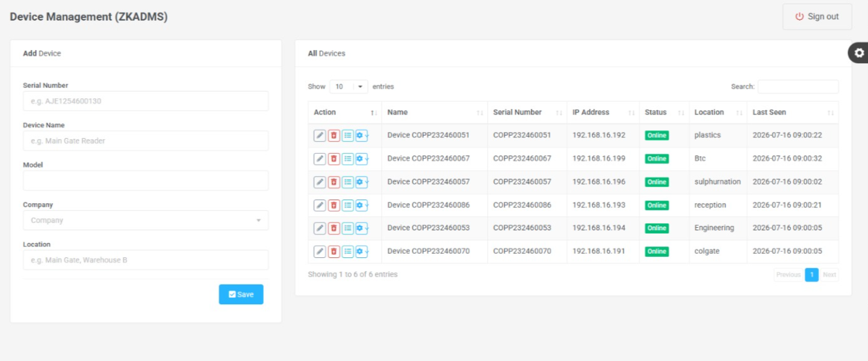Viewport: 868px width, 361px height.
Task: Delete device COPP232460053 with trash icon
Action: click(334, 228)
